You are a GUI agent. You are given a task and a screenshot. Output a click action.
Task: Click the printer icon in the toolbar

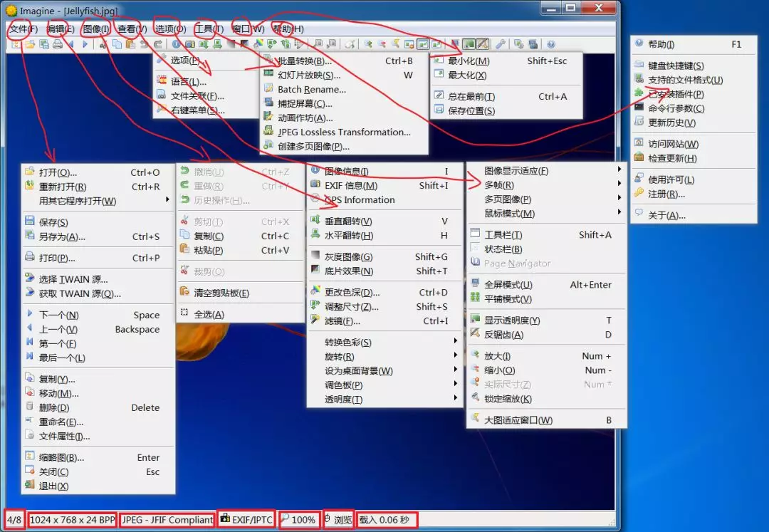click(x=58, y=45)
